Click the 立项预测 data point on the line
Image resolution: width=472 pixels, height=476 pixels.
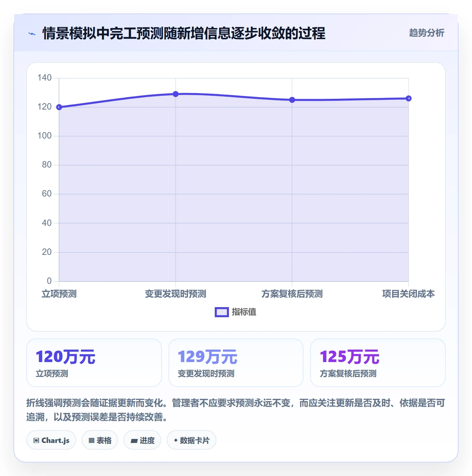[59, 107]
